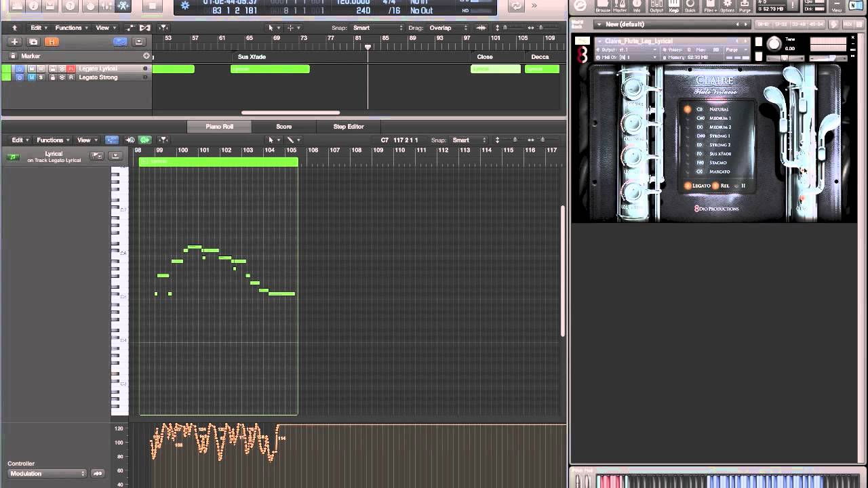Toggle the editors scissors button in control bar
This screenshot has width=868, height=488.
[123, 5]
